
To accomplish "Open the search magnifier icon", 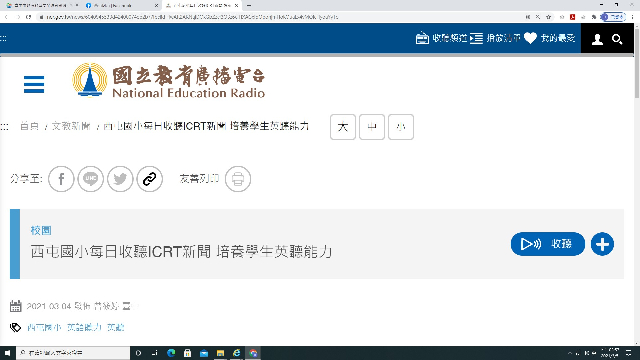I will (617, 39).
